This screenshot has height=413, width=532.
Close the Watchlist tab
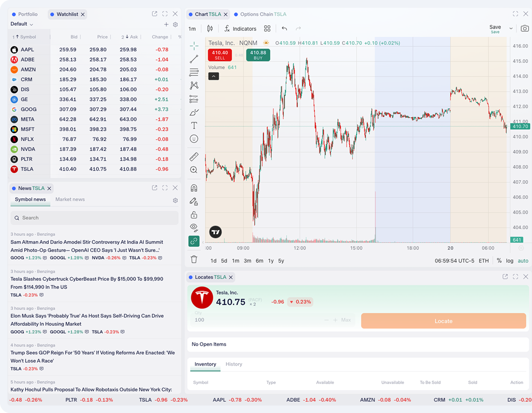[x=83, y=14]
